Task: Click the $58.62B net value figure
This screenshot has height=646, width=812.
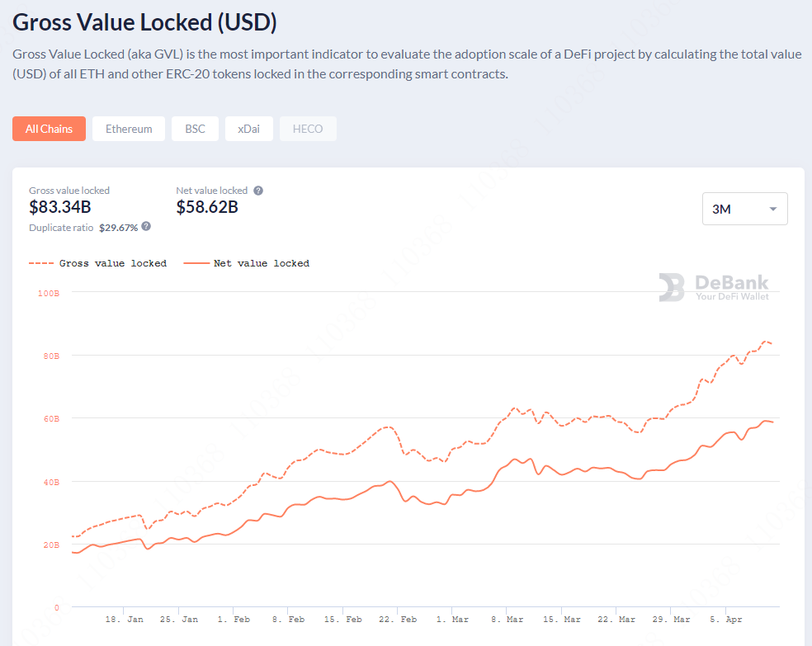Action: pyautogui.click(x=207, y=207)
